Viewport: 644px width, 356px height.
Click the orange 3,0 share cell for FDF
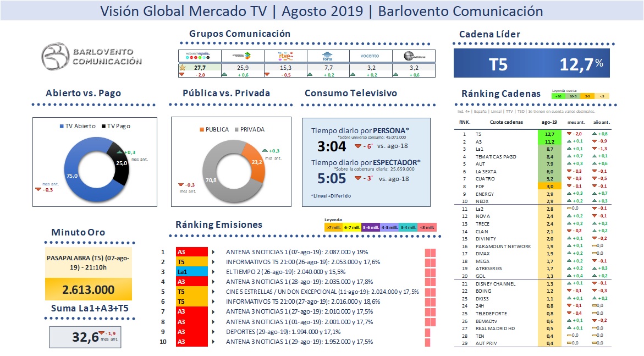click(549, 186)
